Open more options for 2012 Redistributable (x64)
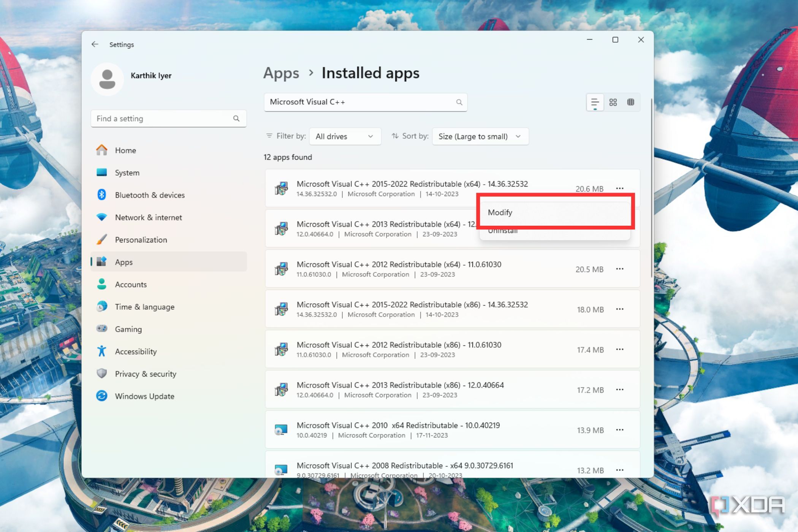 [x=620, y=269]
